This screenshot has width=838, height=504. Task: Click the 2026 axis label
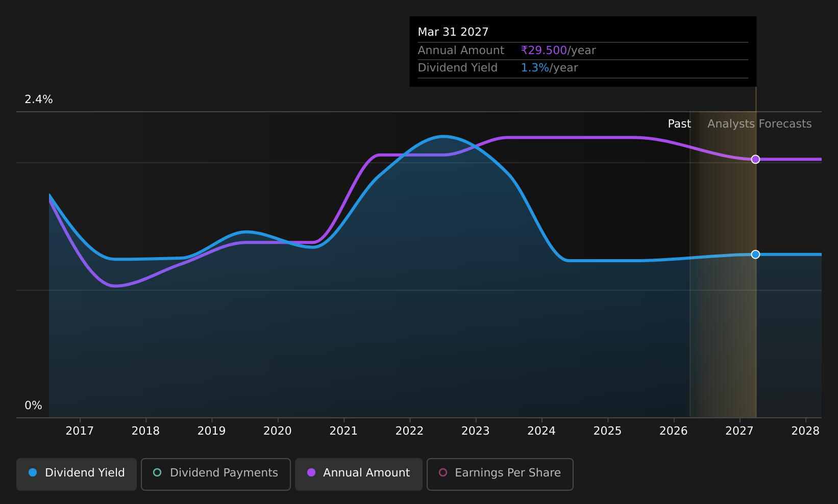click(674, 431)
